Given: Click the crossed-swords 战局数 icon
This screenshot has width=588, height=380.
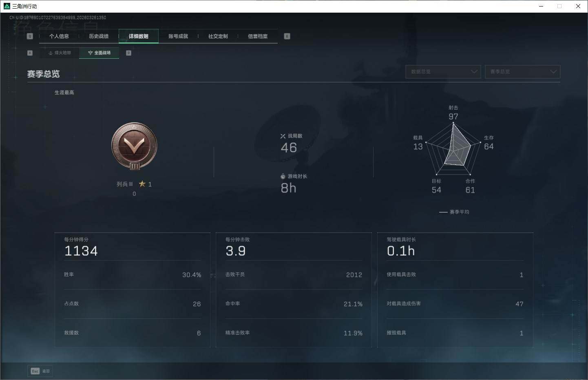Looking at the screenshot, I should (283, 136).
